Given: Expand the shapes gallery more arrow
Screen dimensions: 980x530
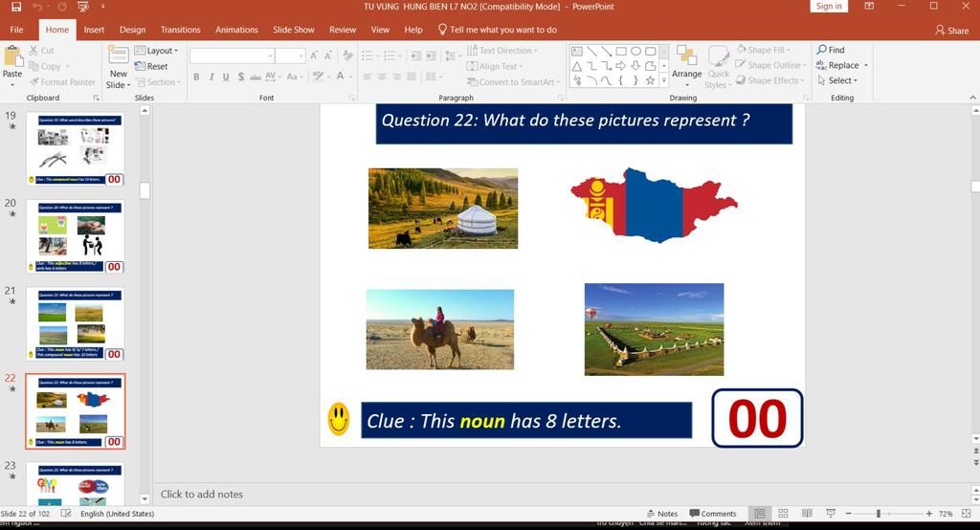Looking at the screenshot, I should pos(664,80).
